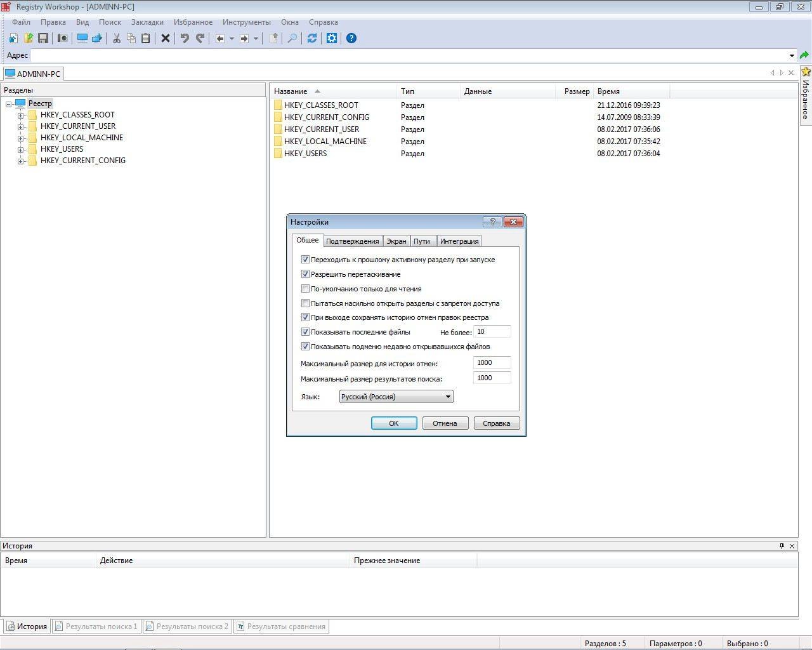Switch to the Экран tab
Image resolution: width=812 pixels, height=650 pixels.
click(x=396, y=241)
